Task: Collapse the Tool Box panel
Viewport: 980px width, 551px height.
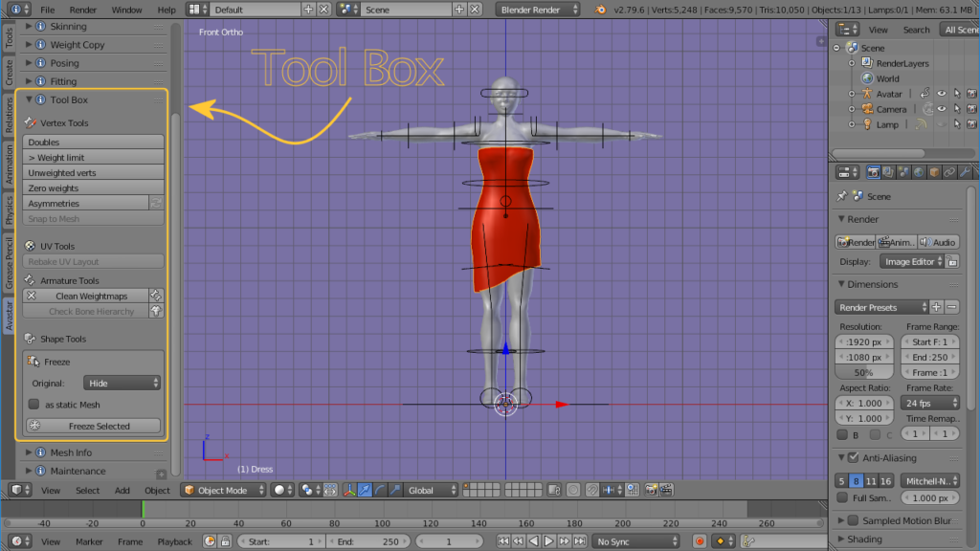Action: 30,99
